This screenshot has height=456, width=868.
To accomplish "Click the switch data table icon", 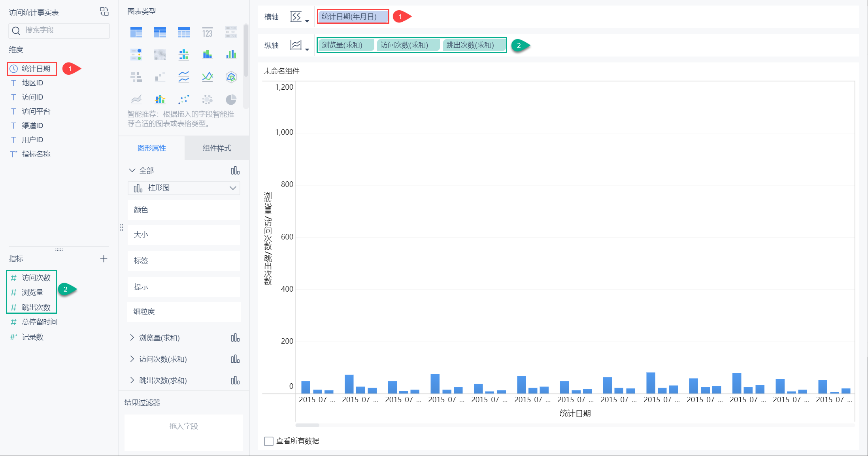I will point(104,11).
